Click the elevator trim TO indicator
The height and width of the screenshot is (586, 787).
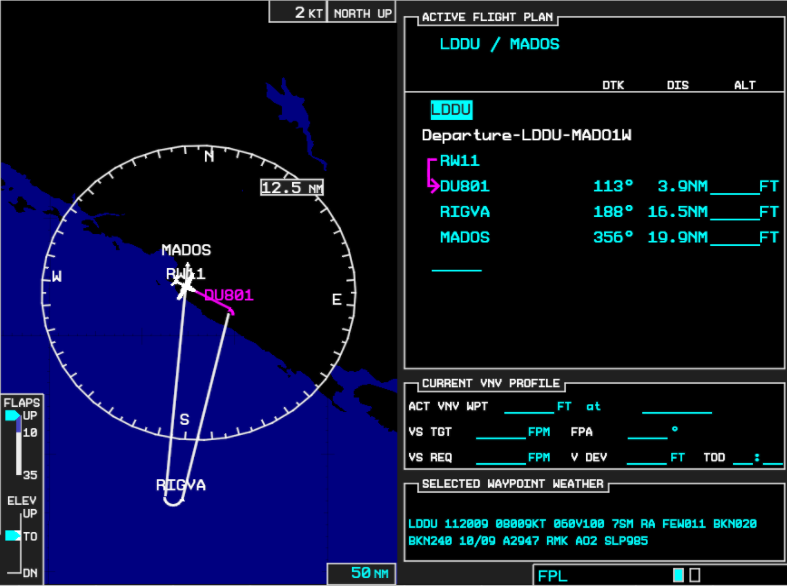pos(12,536)
